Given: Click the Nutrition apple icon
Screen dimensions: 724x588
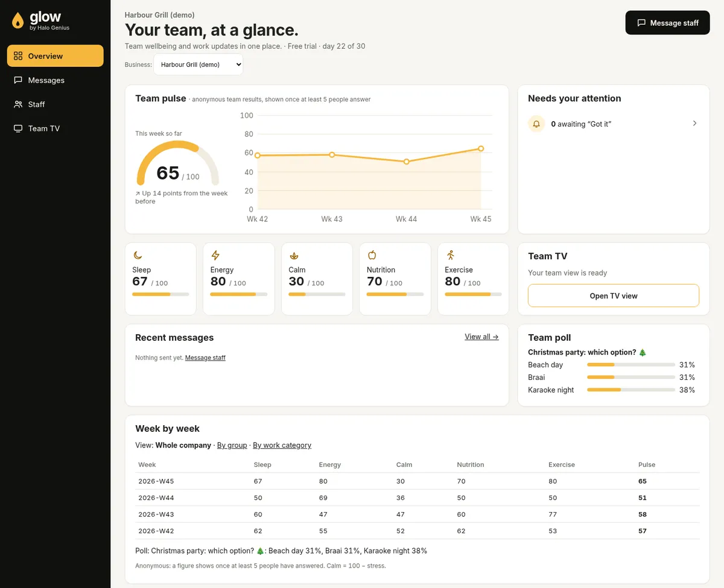Looking at the screenshot, I should coord(372,255).
